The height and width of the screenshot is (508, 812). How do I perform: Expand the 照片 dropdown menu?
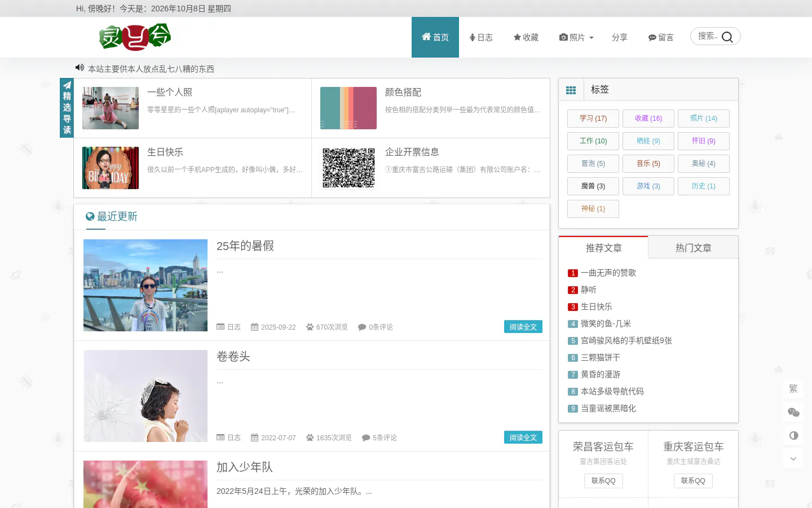point(576,37)
